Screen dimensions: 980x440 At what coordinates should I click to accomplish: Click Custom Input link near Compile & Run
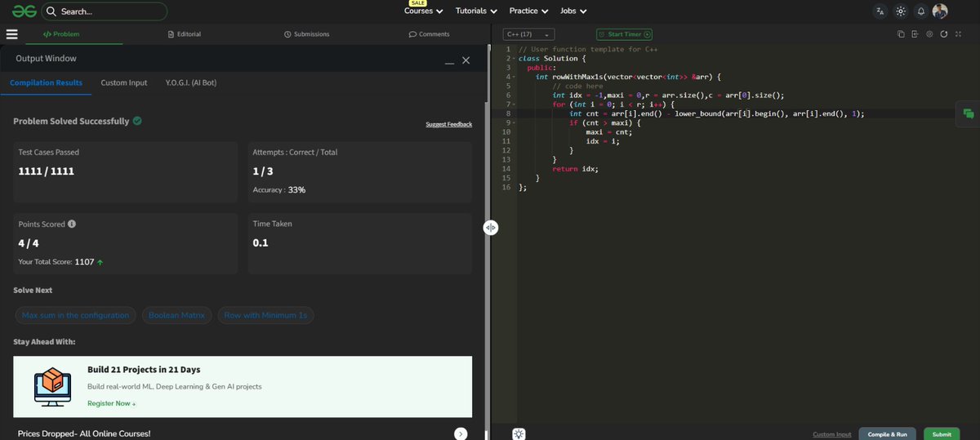tap(832, 434)
